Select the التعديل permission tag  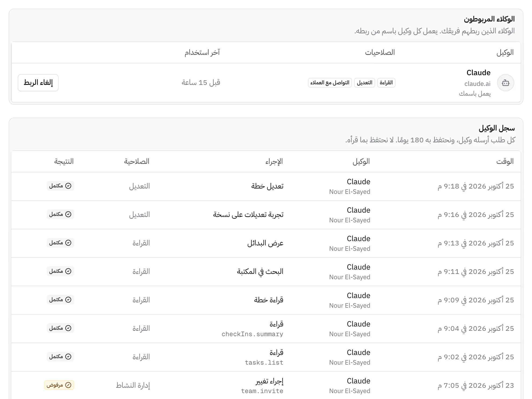pyautogui.click(x=364, y=83)
